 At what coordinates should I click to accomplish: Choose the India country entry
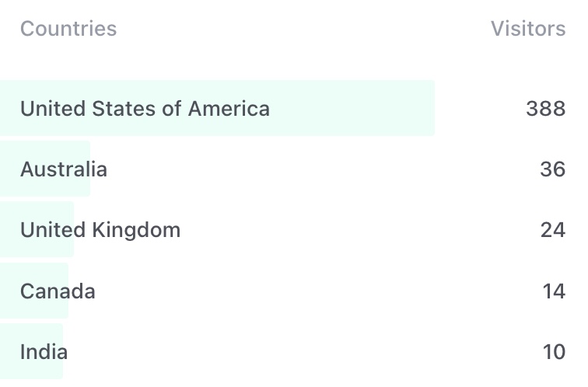(44, 352)
